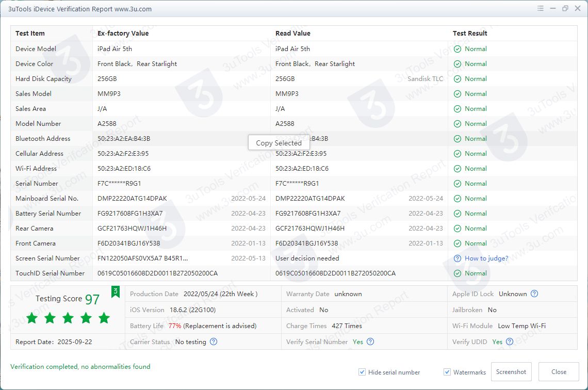
Task: Click Sales Area normal checkmark icon
Action: [457, 109]
